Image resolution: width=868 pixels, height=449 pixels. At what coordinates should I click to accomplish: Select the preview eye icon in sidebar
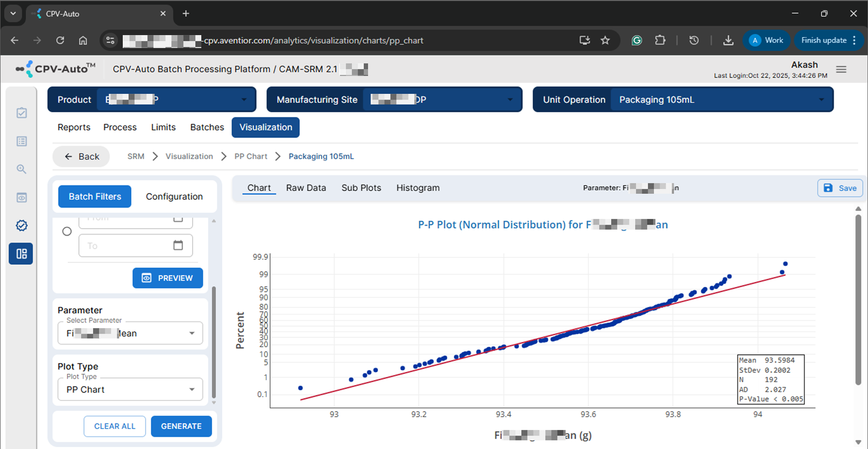click(22, 197)
